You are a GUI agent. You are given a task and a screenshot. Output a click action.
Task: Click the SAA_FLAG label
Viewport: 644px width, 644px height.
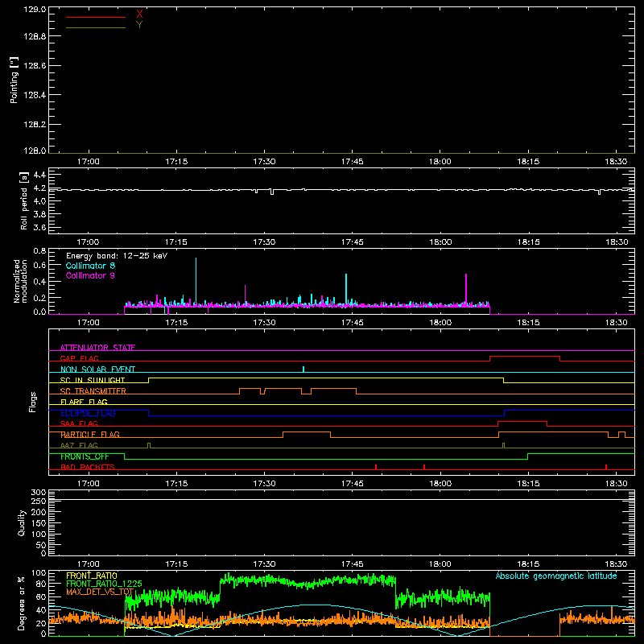click(x=79, y=423)
